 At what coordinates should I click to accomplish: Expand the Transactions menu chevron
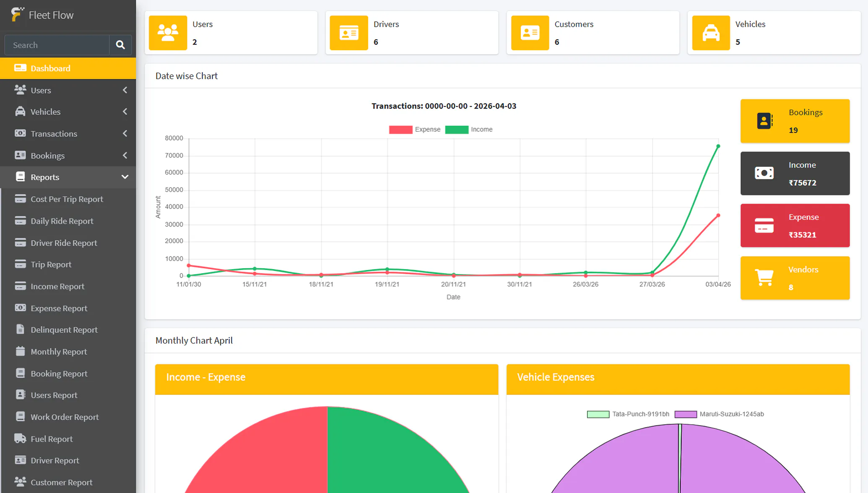(125, 134)
